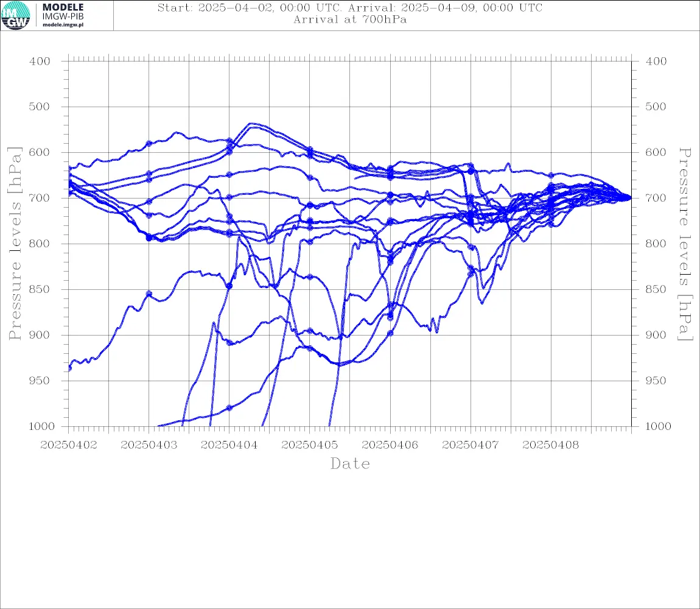This screenshot has height=609, width=700.
Task: Click left axis value 950
Action: [40, 381]
